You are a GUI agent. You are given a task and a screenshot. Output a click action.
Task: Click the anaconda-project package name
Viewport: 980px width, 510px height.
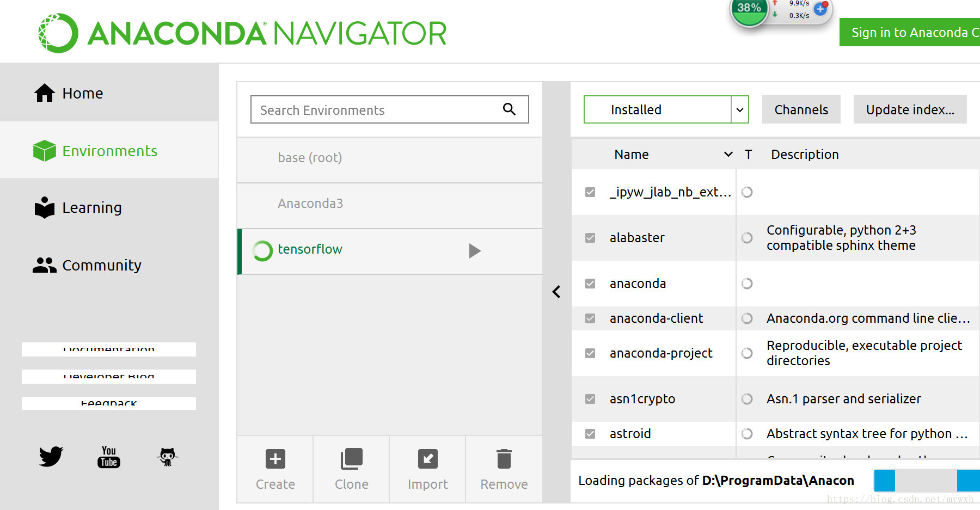[x=661, y=353]
